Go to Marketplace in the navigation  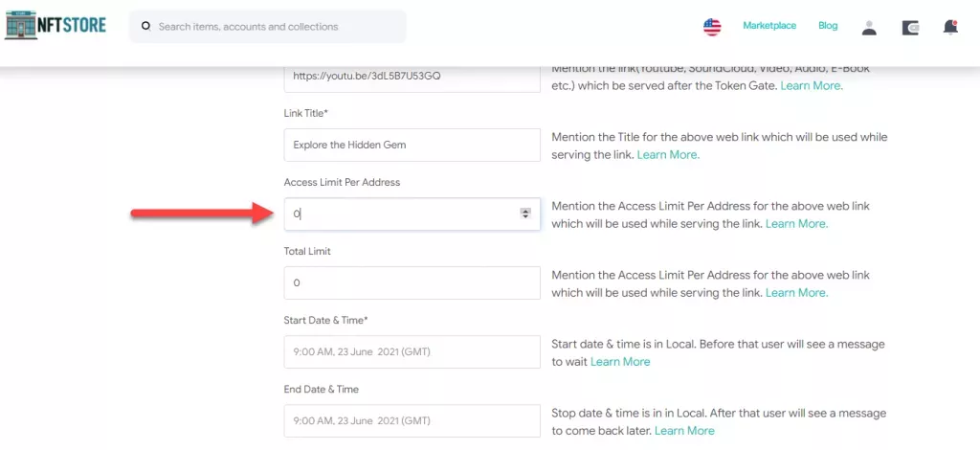(x=769, y=26)
